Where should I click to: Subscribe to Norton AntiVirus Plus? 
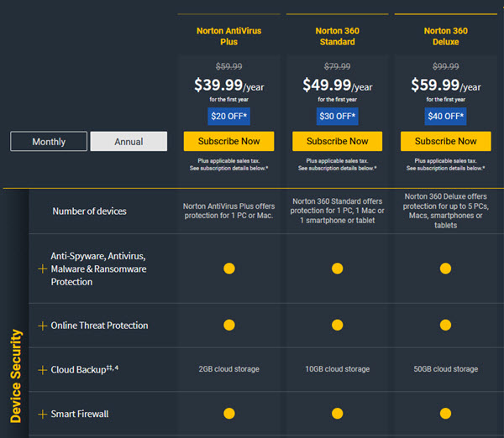coord(228,141)
